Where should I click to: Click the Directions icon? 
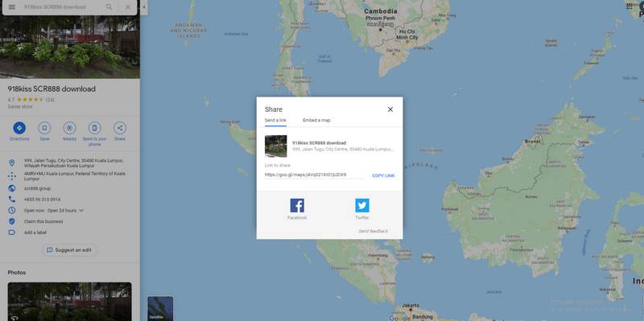[19, 128]
